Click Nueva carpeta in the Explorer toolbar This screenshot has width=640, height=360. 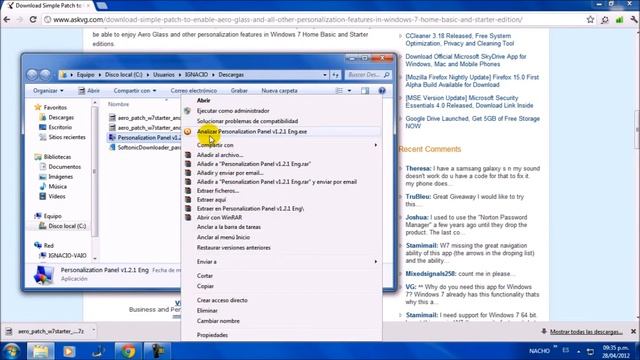tap(280, 91)
